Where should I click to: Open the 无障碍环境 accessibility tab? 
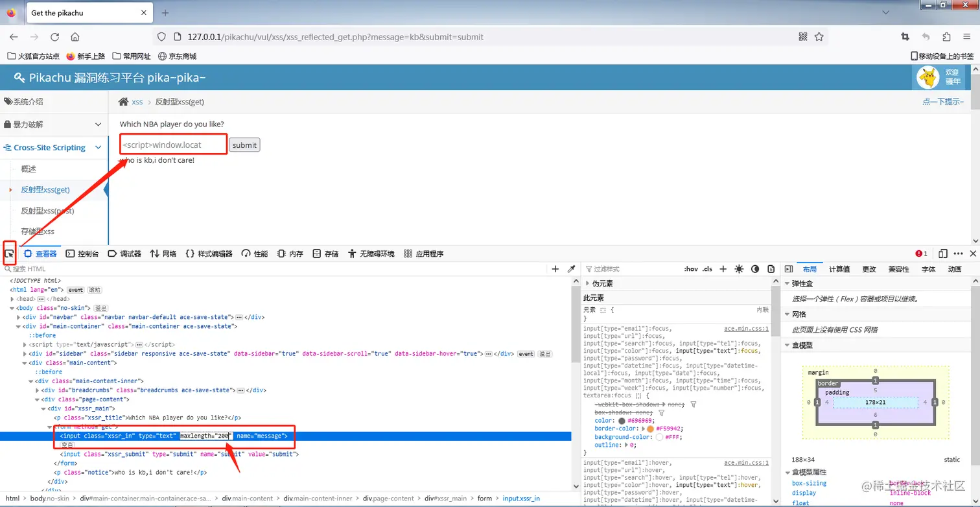click(371, 253)
